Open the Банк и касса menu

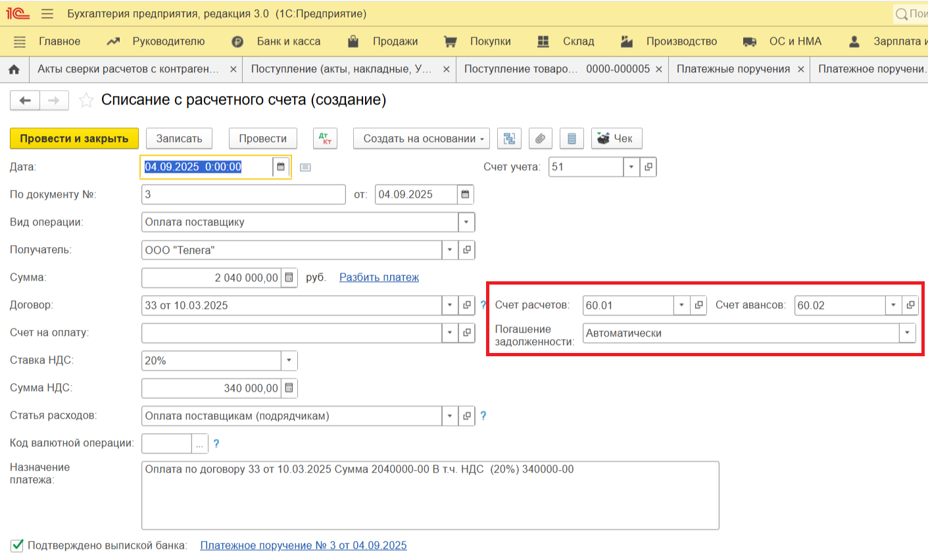[288, 41]
